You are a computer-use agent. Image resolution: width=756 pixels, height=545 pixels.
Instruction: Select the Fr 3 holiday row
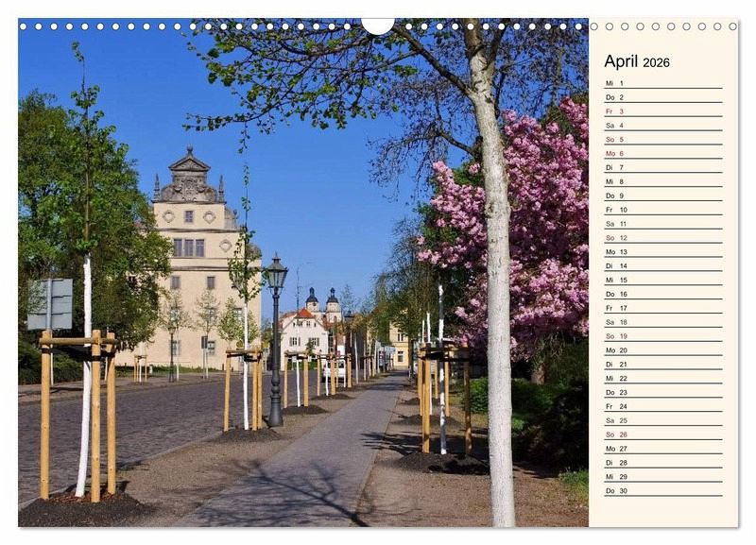(x=662, y=111)
